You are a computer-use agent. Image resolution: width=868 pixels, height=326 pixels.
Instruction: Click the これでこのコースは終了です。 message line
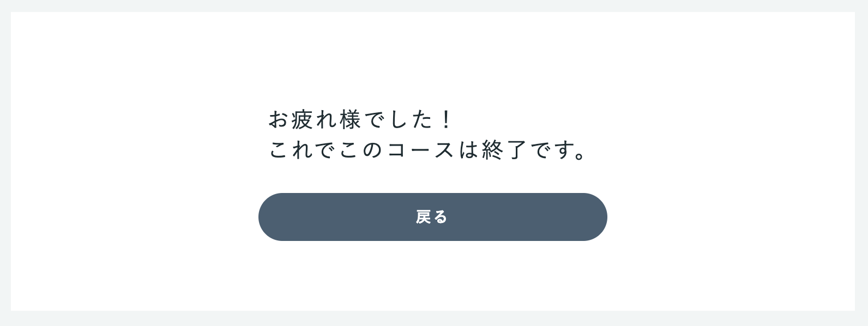[x=429, y=150]
